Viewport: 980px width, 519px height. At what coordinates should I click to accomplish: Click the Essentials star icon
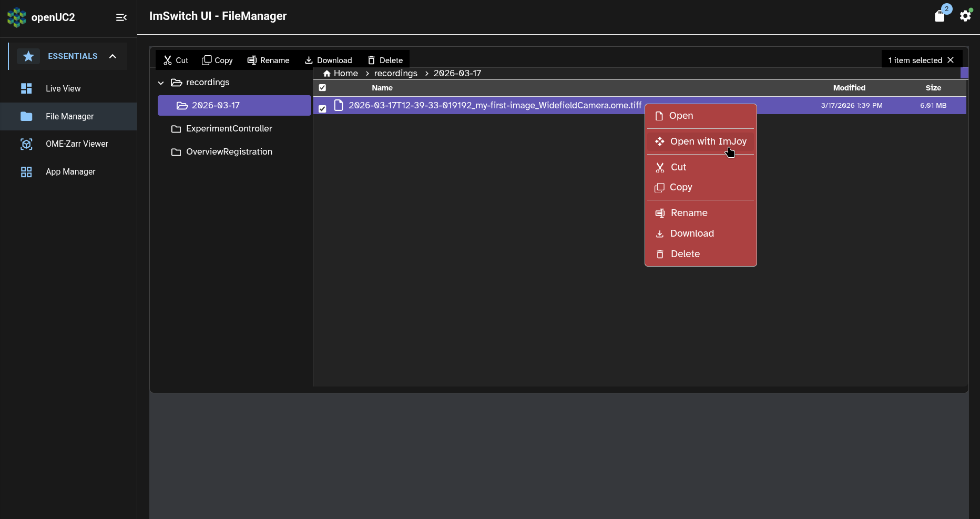point(28,56)
